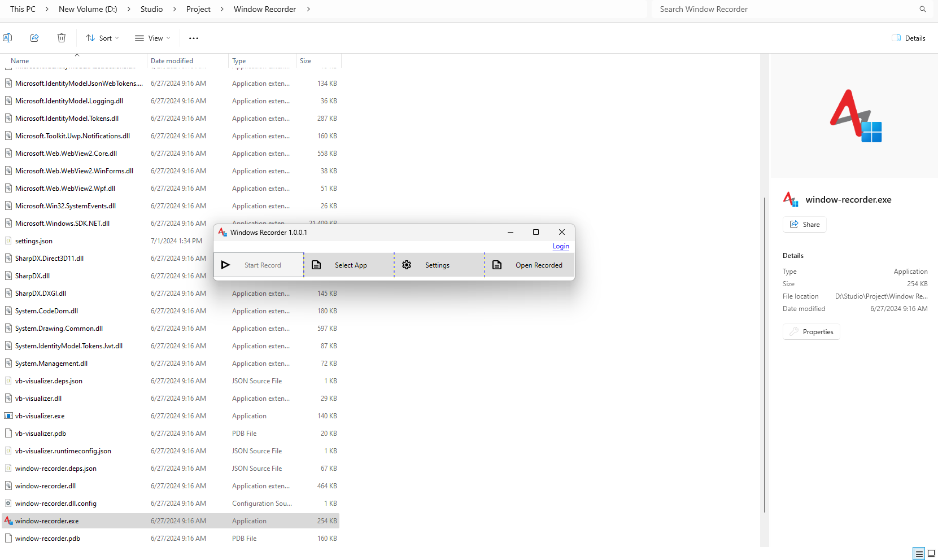Click the System.CodeDom.dll file icon

[8, 310]
